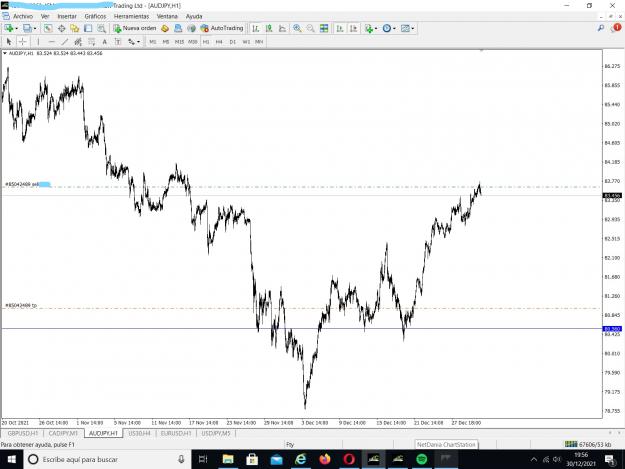Viewport: 625px width, 469px height.
Task: Switch chart to line chart style
Action: [x=282, y=28]
